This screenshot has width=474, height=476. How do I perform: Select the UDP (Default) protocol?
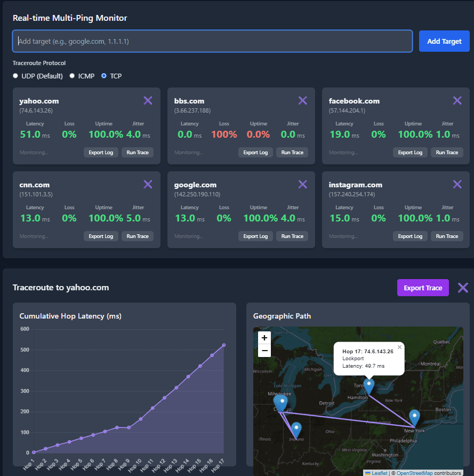(15, 75)
